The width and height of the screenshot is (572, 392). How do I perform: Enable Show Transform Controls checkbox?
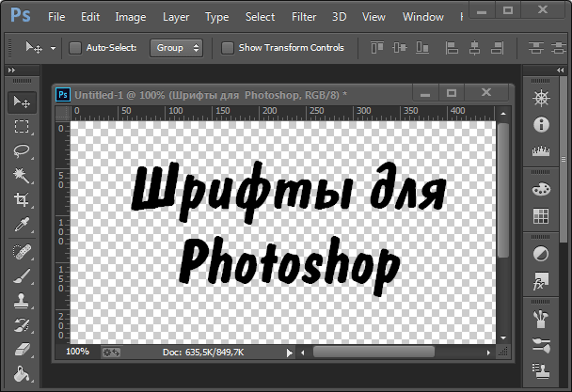coord(228,48)
